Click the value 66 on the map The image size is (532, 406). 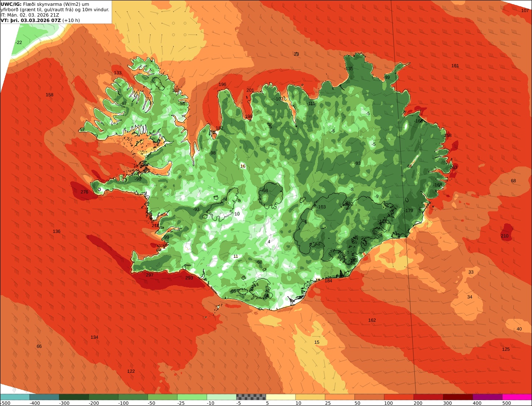(x=39, y=346)
